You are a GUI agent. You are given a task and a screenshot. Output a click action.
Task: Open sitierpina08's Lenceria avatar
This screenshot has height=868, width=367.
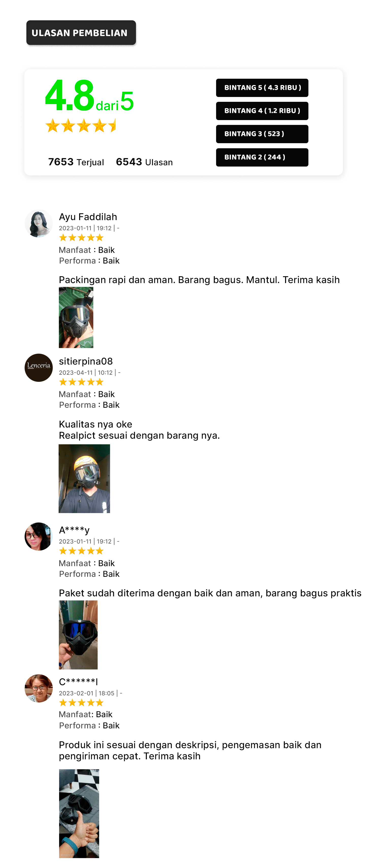(x=38, y=368)
